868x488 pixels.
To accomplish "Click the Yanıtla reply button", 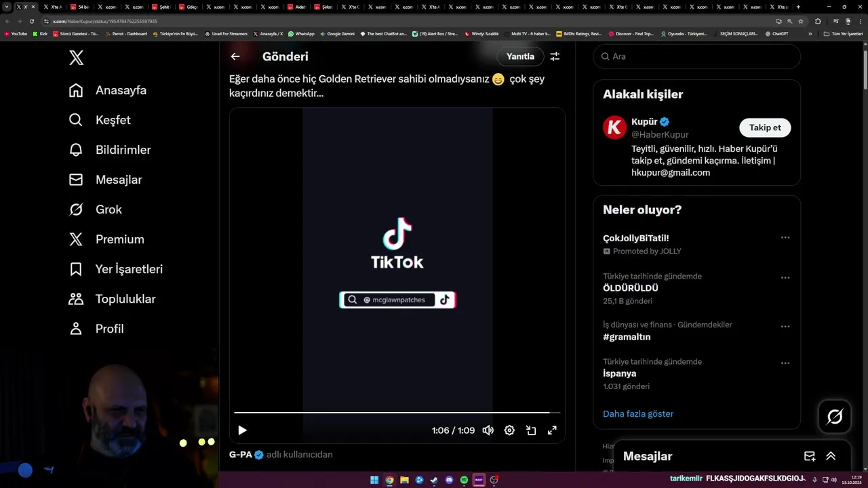I will tap(520, 56).
